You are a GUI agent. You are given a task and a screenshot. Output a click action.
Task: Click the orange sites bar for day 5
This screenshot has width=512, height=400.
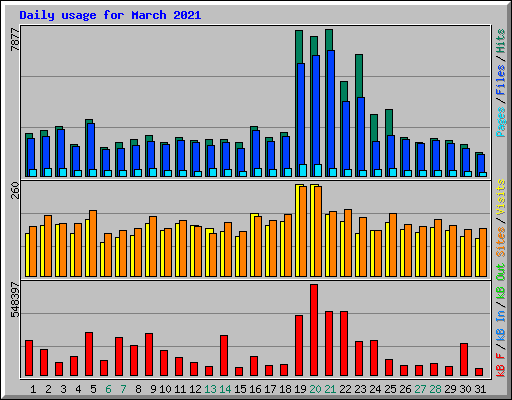click(x=93, y=243)
